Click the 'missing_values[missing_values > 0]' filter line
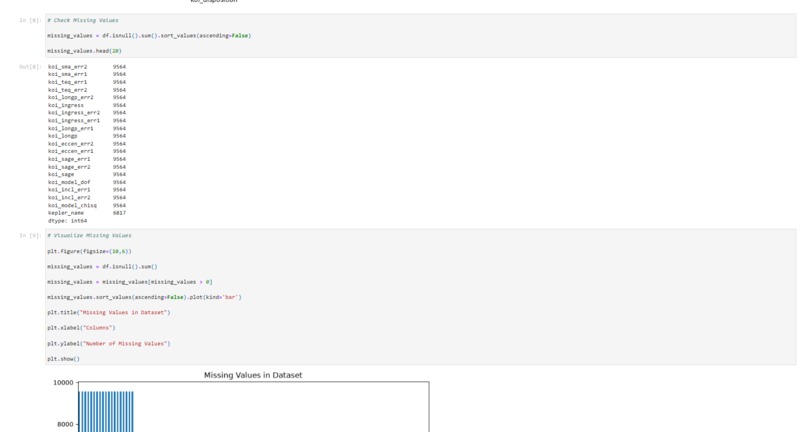The height and width of the screenshot is (432, 806). click(130, 282)
